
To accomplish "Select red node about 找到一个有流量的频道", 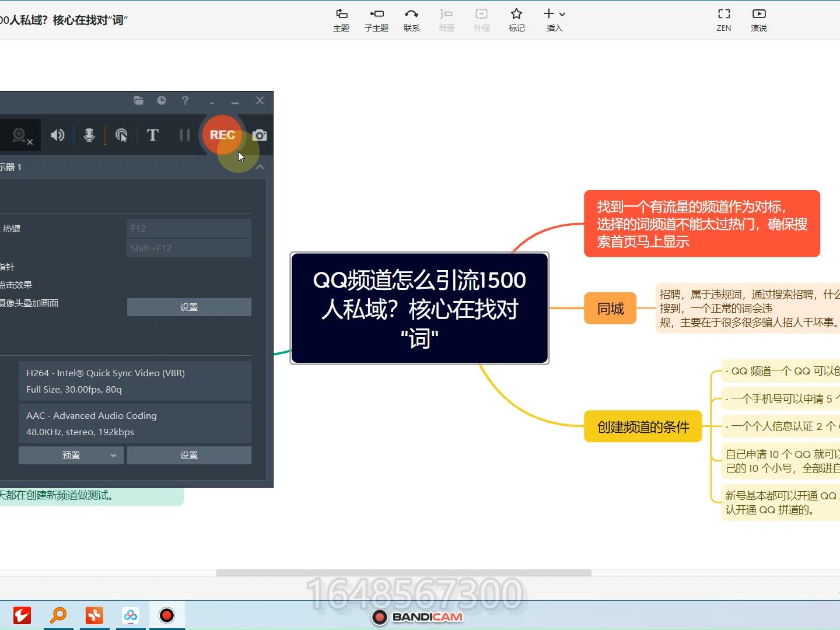I will pos(702,223).
